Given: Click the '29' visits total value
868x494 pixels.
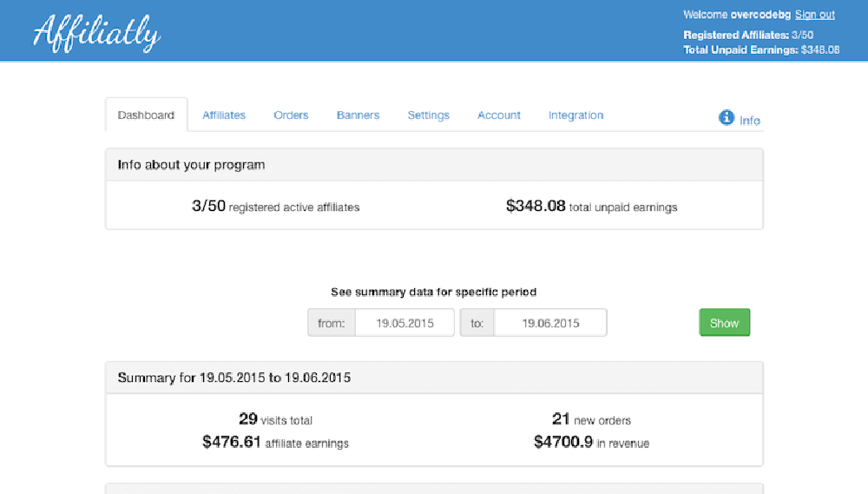Looking at the screenshot, I should tap(248, 418).
